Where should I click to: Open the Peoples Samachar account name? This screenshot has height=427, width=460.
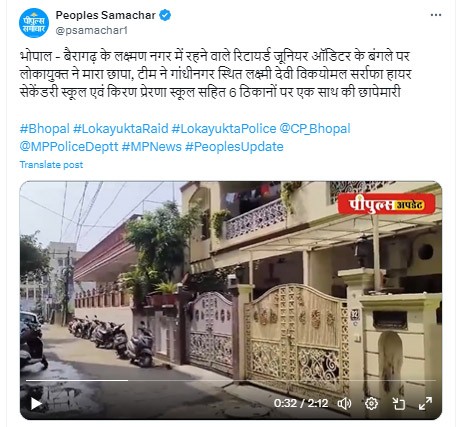pyautogui.click(x=106, y=15)
